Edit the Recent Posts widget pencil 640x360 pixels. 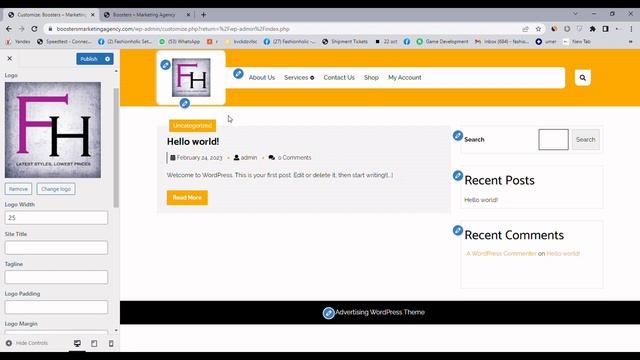pos(458,176)
